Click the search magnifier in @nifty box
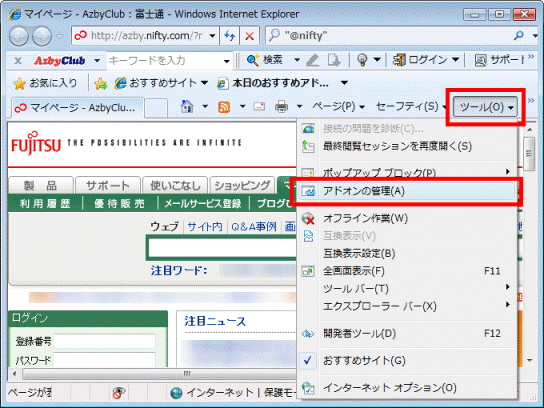 point(519,35)
